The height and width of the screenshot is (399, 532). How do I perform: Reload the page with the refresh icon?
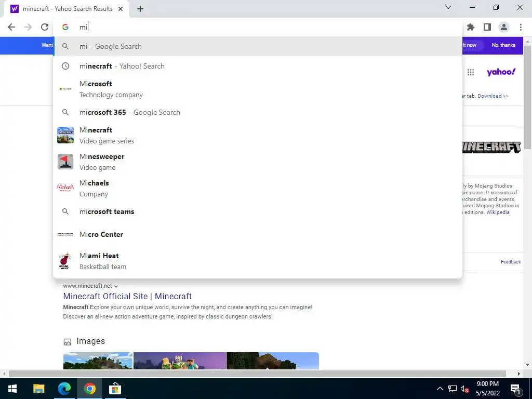pyautogui.click(x=45, y=27)
